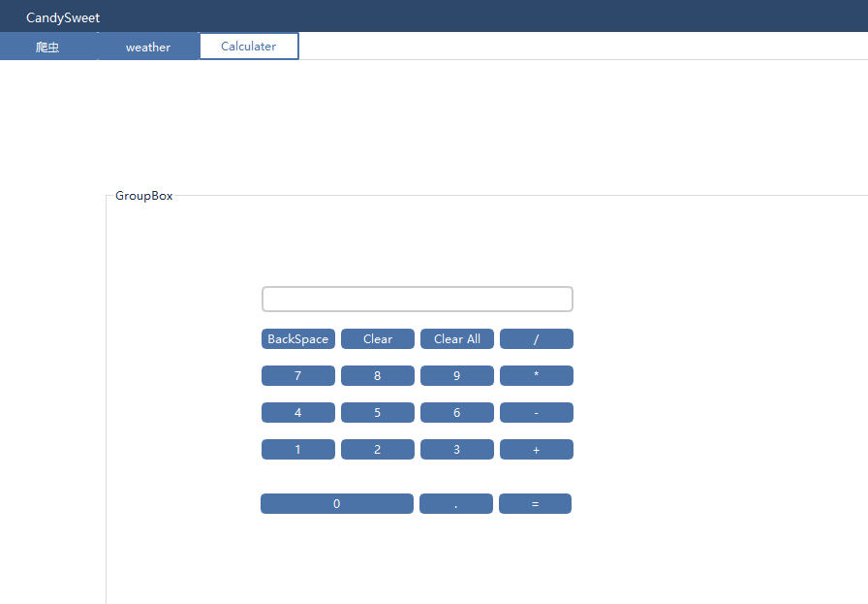Tap the number 6 key
Screen dimensions: 868x604
click(457, 413)
